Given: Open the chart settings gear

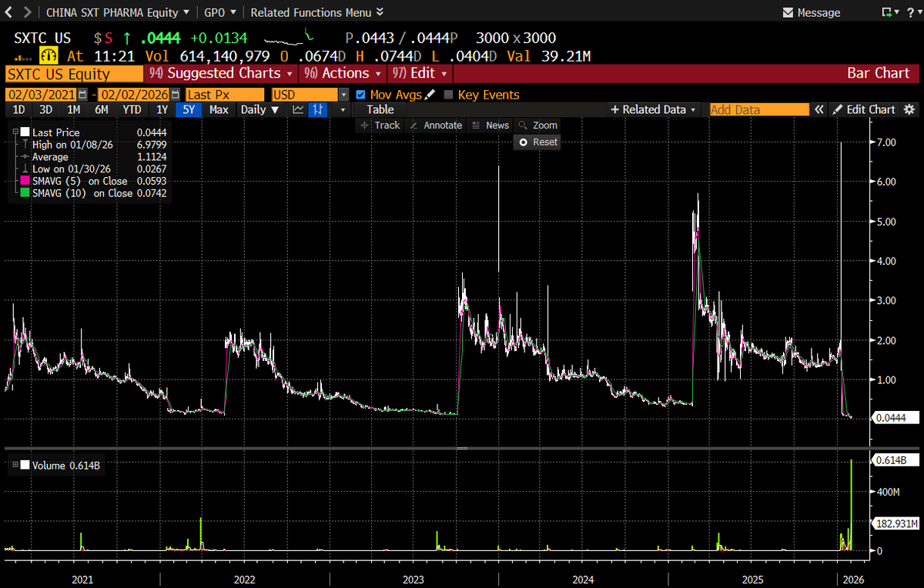Looking at the screenshot, I should pos(909,109).
